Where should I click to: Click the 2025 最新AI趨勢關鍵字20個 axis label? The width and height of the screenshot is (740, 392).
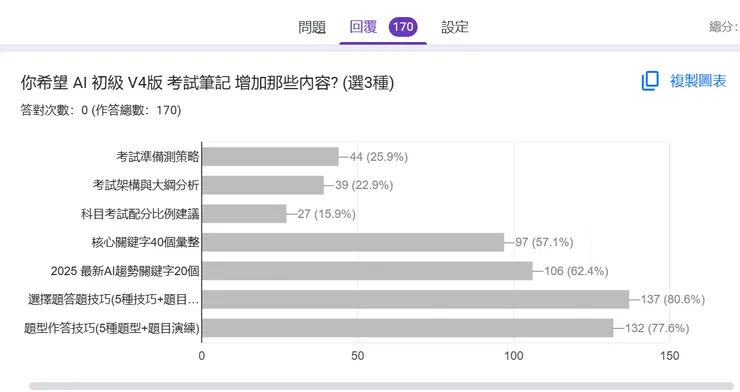[x=125, y=271]
